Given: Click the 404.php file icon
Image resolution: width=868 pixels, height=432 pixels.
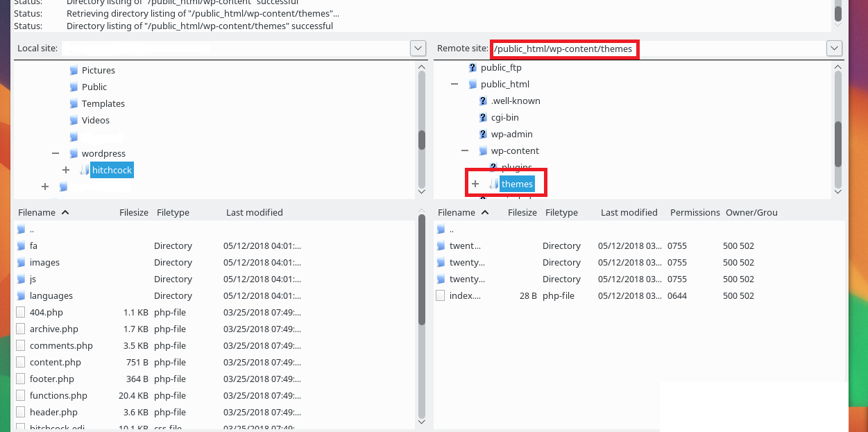Looking at the screenshot, I should [x=19, y=312].
